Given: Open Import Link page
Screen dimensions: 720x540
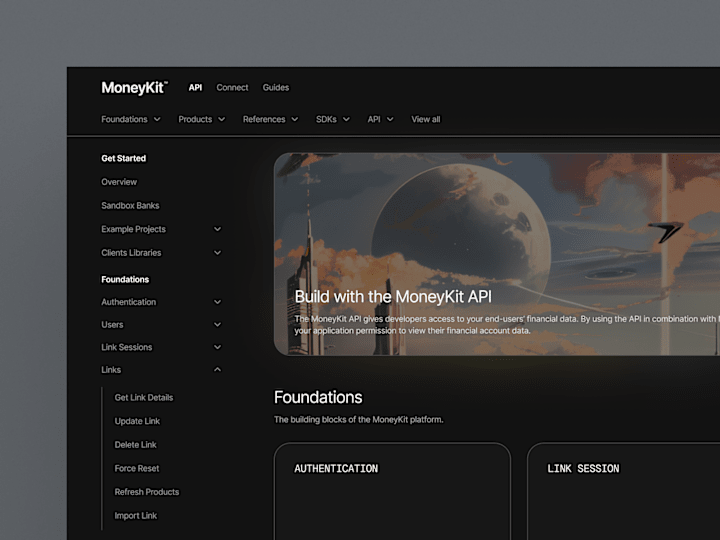Looking at the screenshot, I should click(136, 515).
